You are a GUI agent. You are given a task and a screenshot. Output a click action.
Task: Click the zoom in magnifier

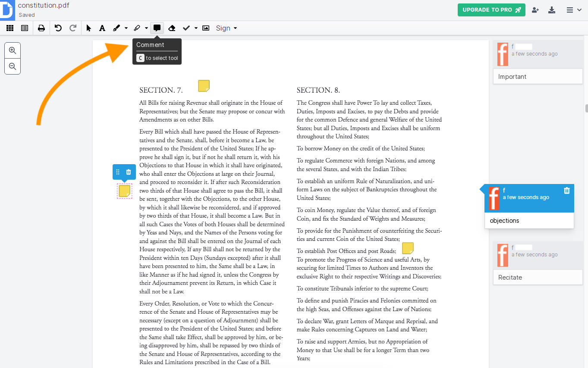(13, 50)
